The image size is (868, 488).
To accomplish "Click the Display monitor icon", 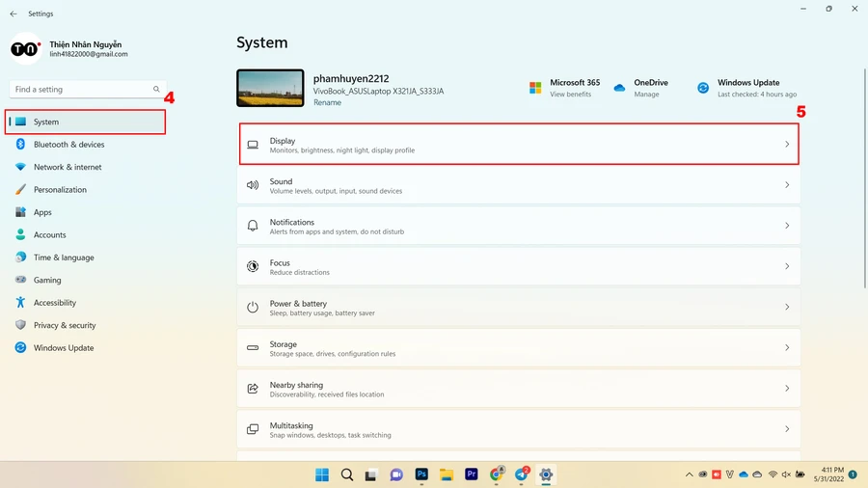I will tap(253, 145).
